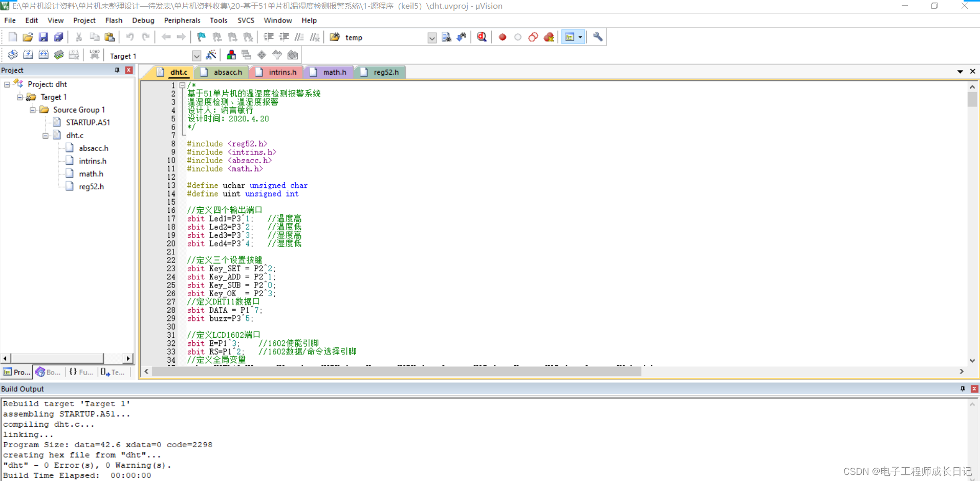Click editor horizontal scrollbar thumb

coord(397,371)
